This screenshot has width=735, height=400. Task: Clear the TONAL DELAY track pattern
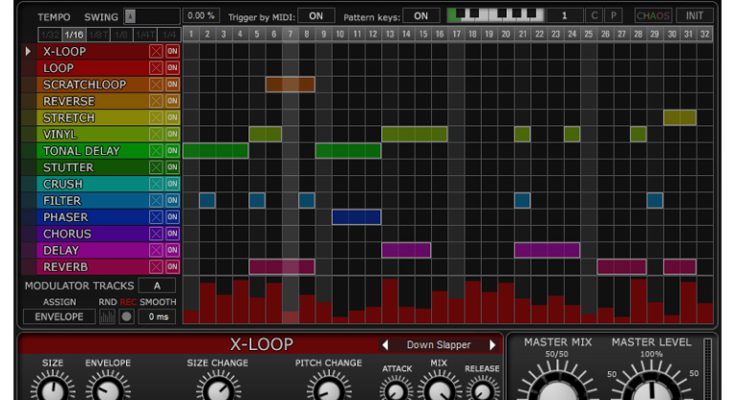pyautogui.click(x=155, y=151)
